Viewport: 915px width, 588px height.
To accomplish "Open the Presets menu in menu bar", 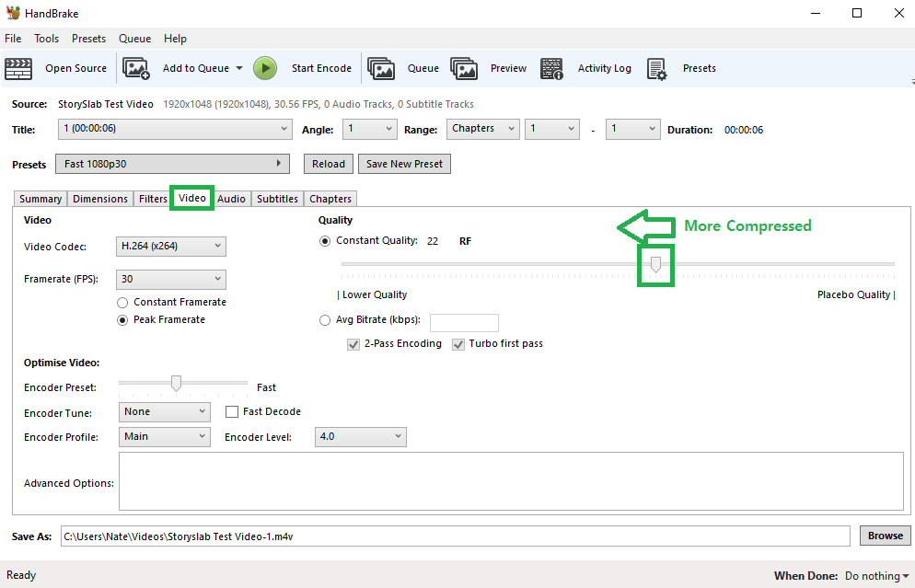I will [x=88, y=39].
